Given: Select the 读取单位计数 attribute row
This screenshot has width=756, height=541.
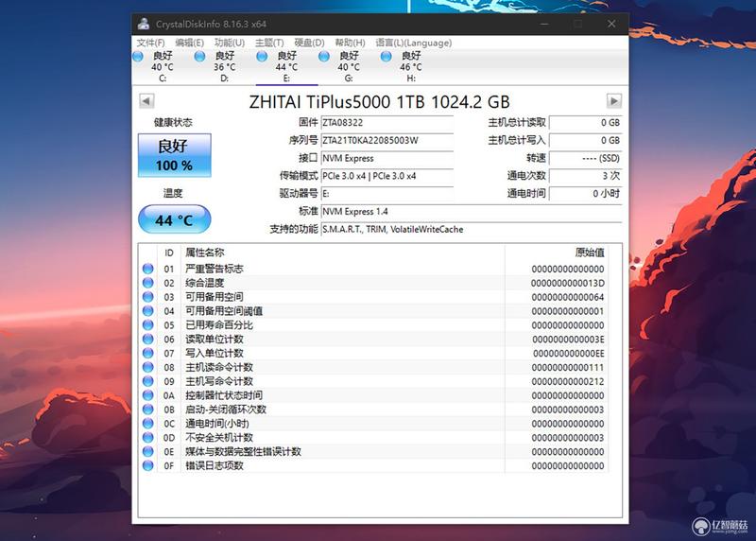Looking at the screenshot, I should 373,339.
